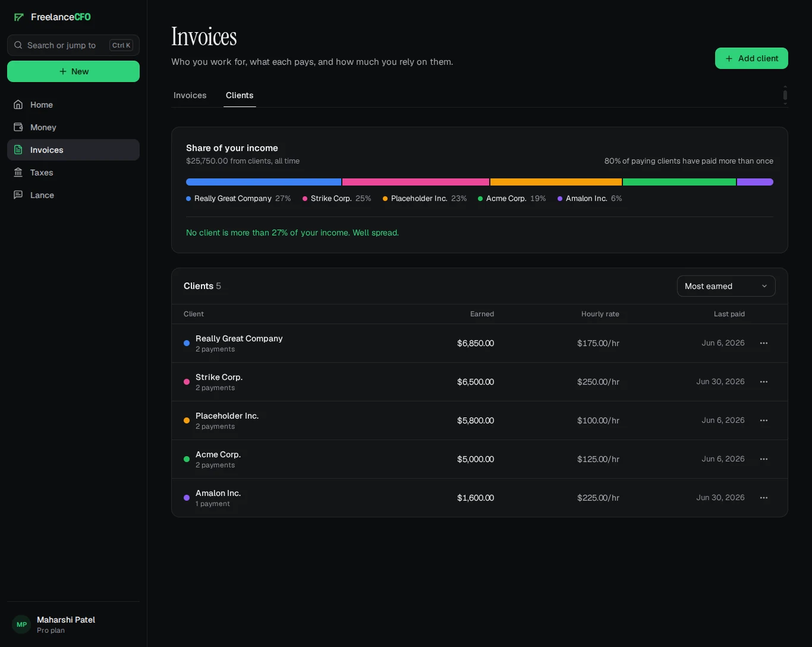This screenshot has width=812, height=647.
Task: Open actions menu for Amalon Inc. row
Action: (x=764, y=498)
